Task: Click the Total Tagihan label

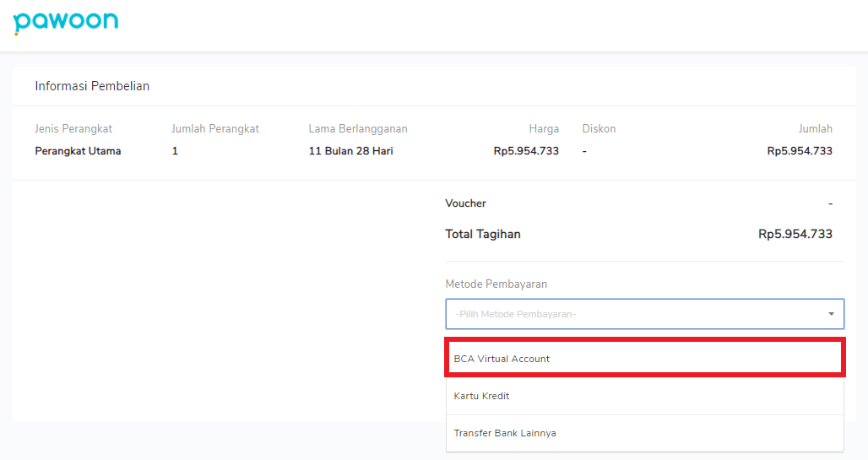Action: (483, 234)
